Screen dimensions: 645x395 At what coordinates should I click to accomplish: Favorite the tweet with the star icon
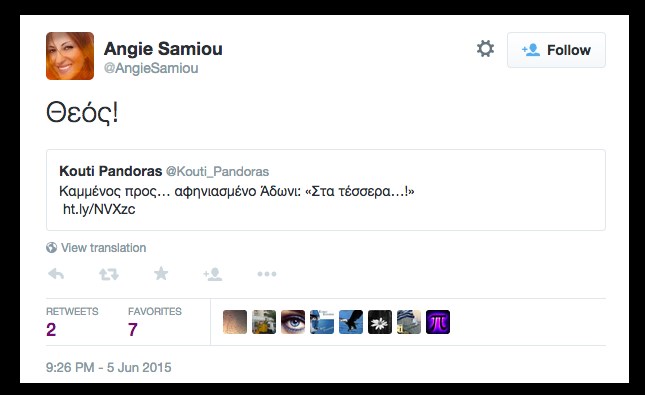point(161,273)
